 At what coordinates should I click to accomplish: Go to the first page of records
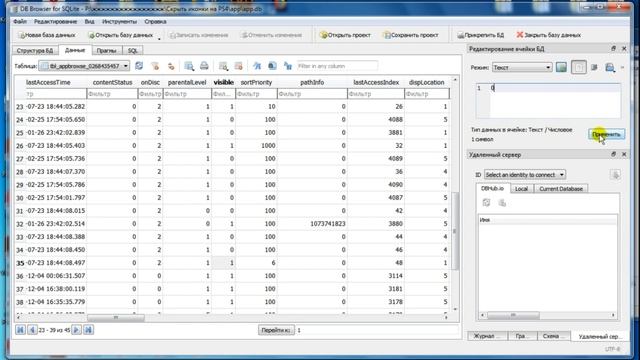tap(20, 329)
